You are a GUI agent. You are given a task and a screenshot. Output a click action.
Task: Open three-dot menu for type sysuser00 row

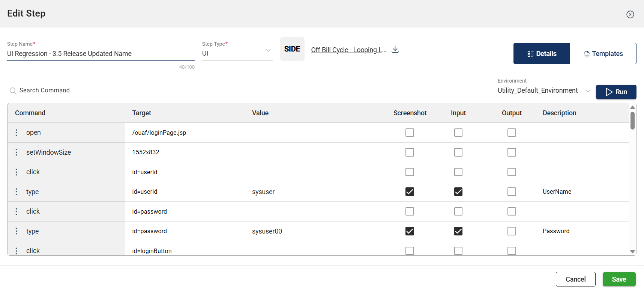tap(16, 231)
